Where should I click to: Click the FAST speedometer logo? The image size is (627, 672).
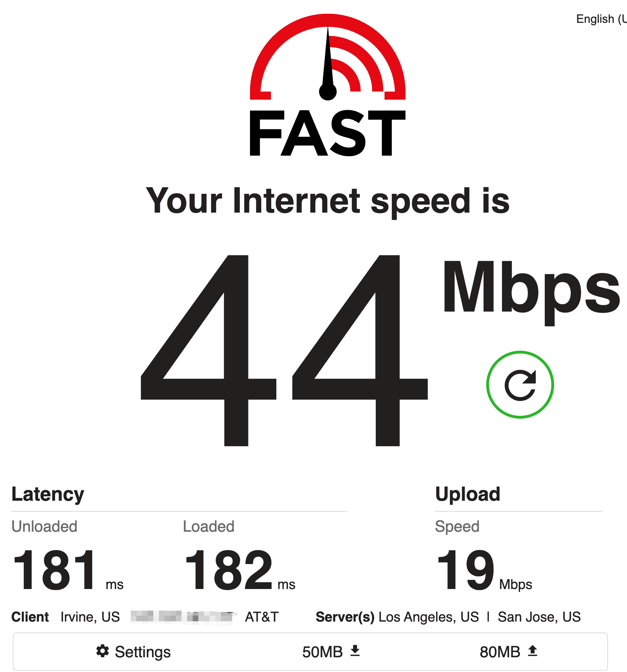click(327, 85)
